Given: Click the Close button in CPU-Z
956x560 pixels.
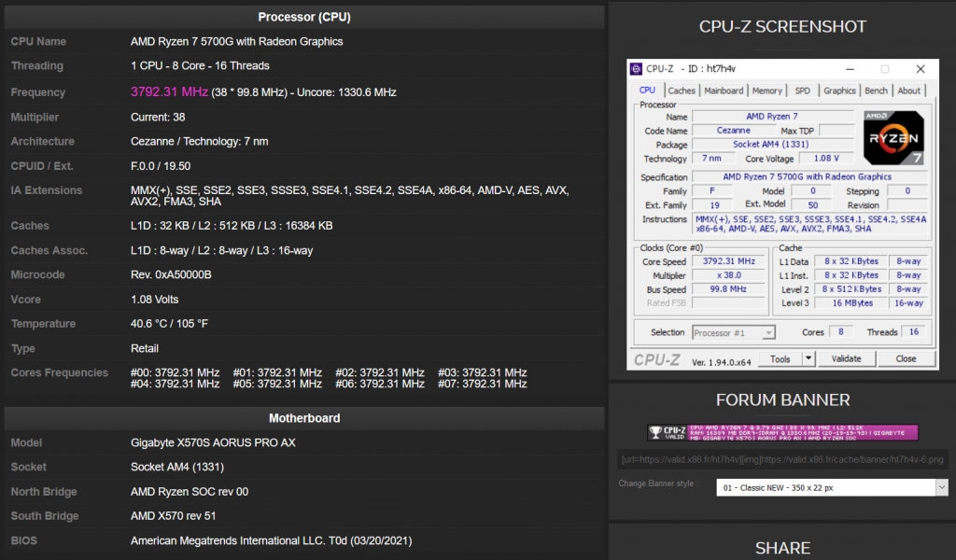Looking at the screenshot, I should point(906,358).
